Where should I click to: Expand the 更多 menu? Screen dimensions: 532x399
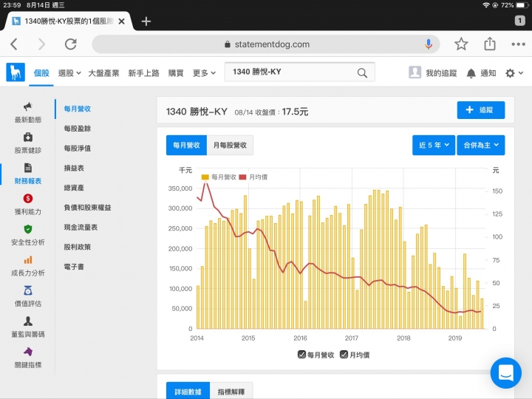click(204, 73)
